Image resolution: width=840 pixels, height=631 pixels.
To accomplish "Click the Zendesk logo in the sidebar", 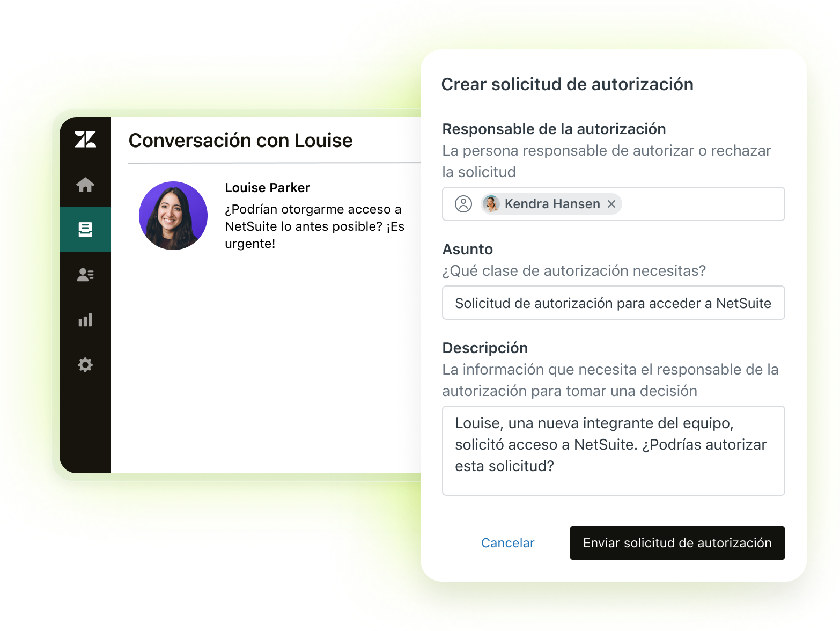I will pos(85,139).
